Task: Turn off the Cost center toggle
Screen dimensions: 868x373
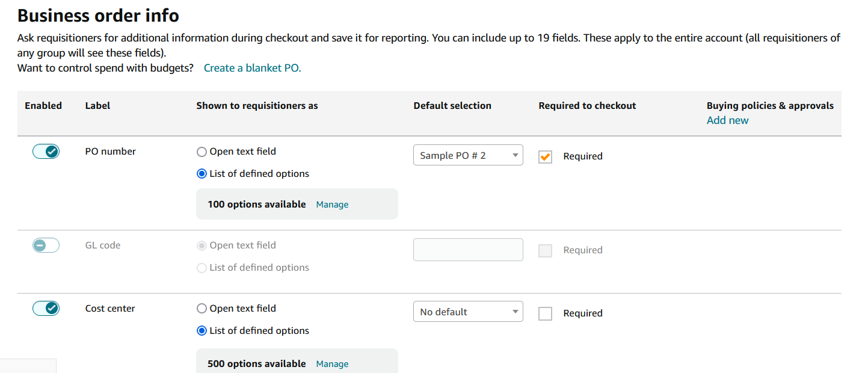Action: (46, 309)
